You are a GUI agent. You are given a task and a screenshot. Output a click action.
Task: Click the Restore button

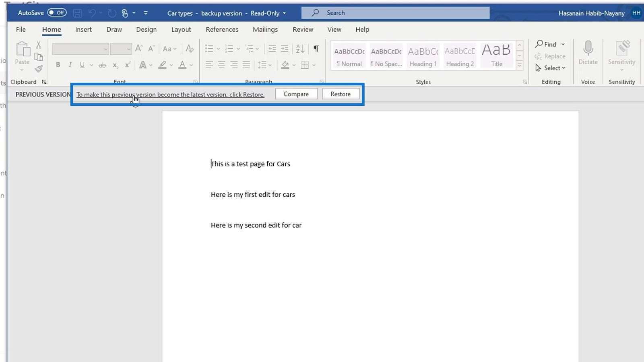[341, 94]
